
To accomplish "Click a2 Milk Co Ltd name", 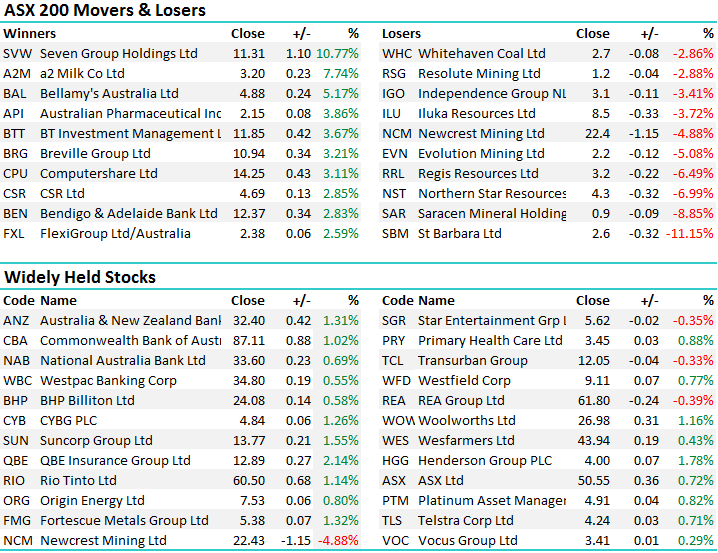I will click(x=82, y=73).
